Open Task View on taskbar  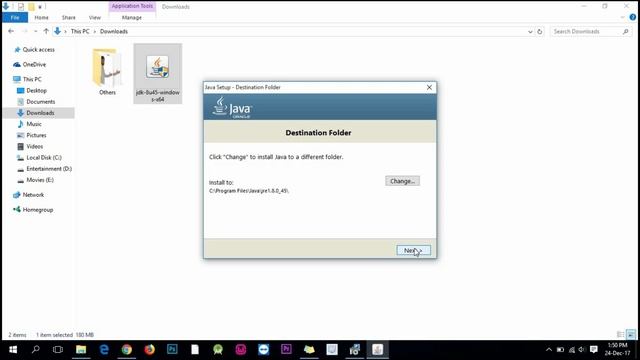coord(58,349)
